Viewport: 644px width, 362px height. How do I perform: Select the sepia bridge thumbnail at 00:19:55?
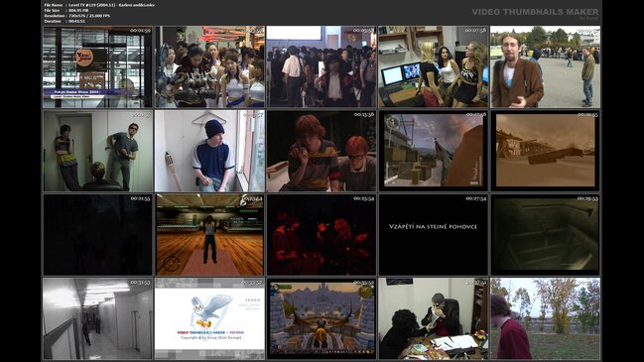[x=546, y=151]
